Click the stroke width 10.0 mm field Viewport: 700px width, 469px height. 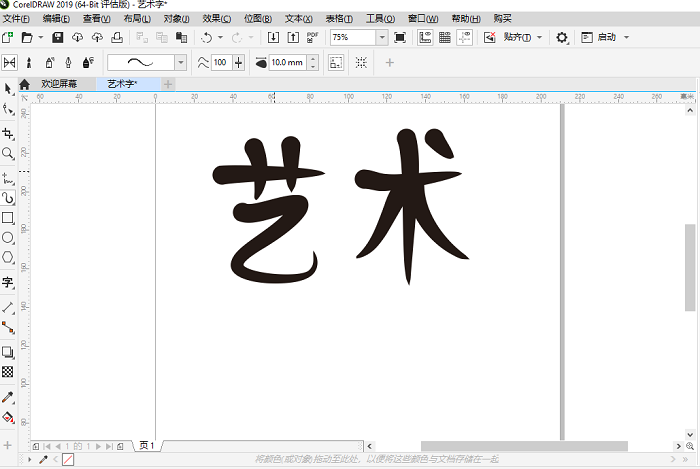click(287, 62)
